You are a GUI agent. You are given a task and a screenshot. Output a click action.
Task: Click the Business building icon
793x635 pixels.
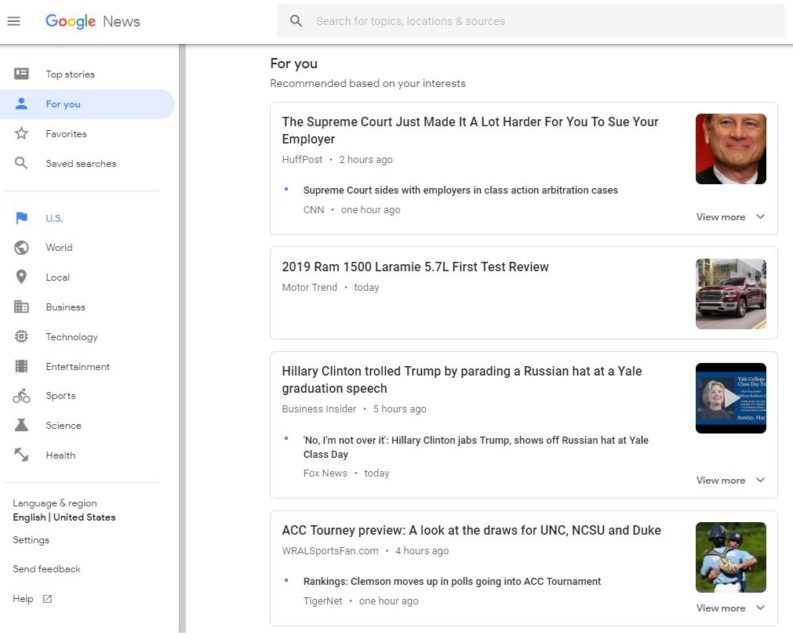(x=21, y=306)
